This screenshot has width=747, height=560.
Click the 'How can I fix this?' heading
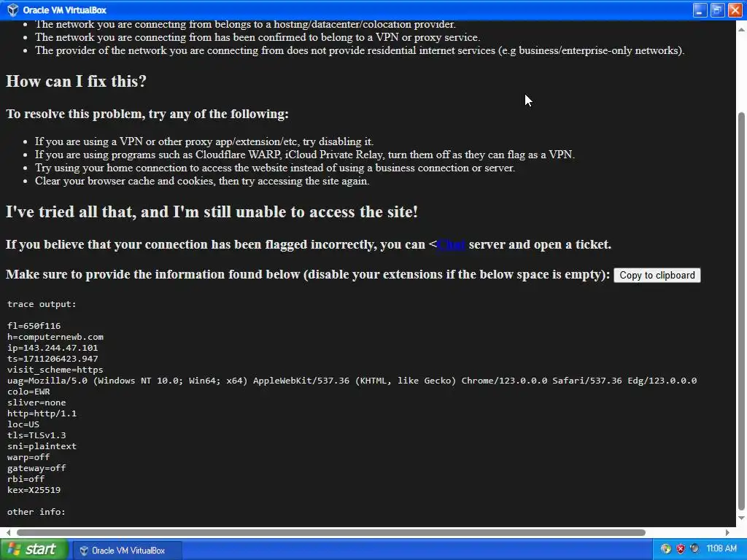click(76, 81)
